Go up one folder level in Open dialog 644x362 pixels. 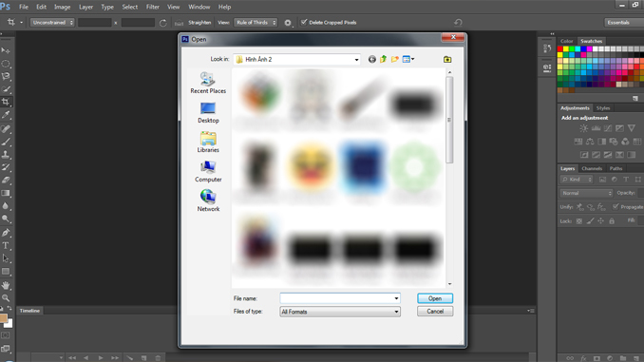tap(383, 59)
